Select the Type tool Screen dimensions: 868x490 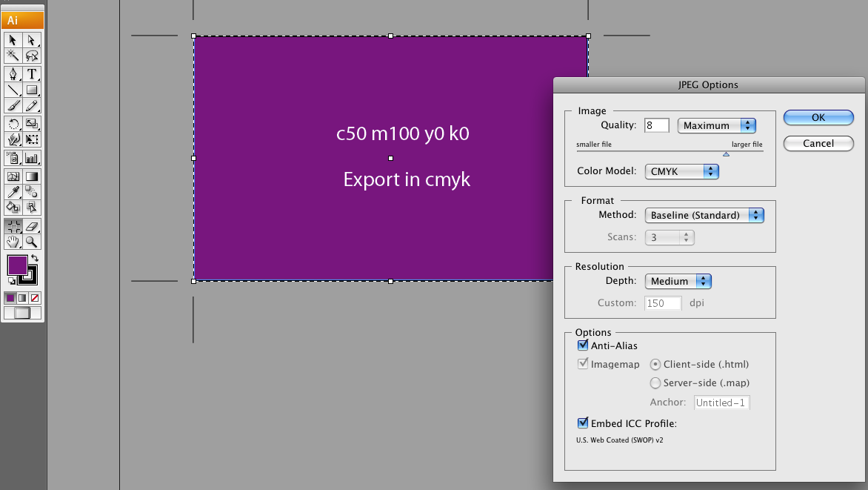point(32,73)
